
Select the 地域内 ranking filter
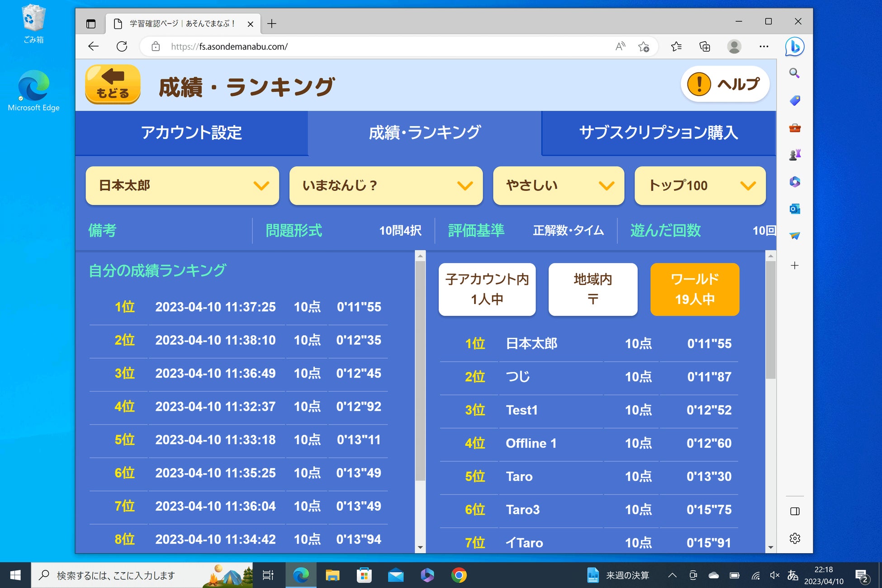(593, 289)
